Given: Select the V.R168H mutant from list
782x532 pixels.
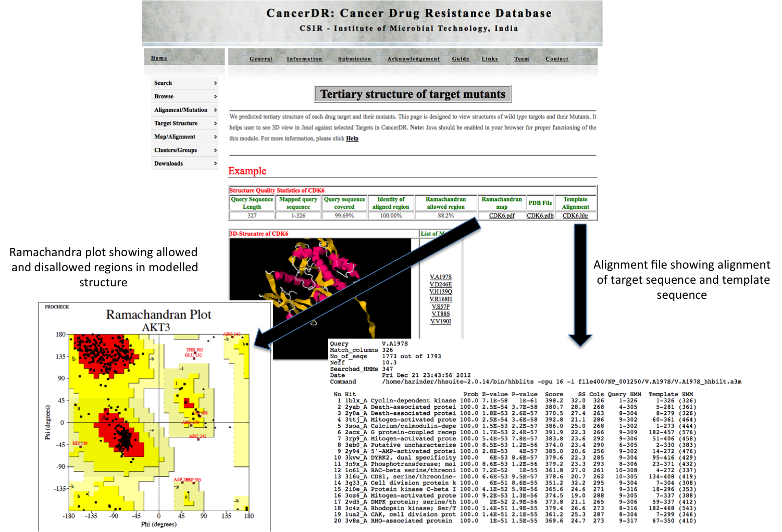Looking at the screenshot, I should tap(441, 299).
